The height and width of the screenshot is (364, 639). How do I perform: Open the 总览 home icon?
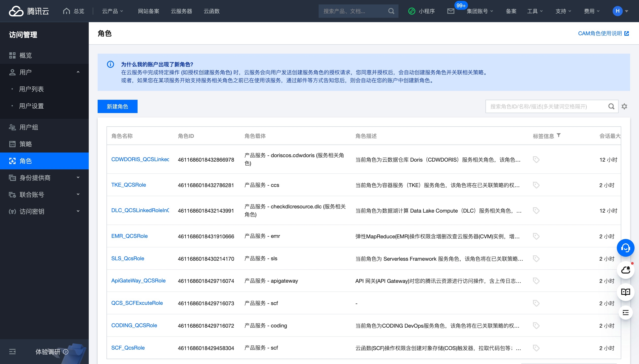point(67,11)
